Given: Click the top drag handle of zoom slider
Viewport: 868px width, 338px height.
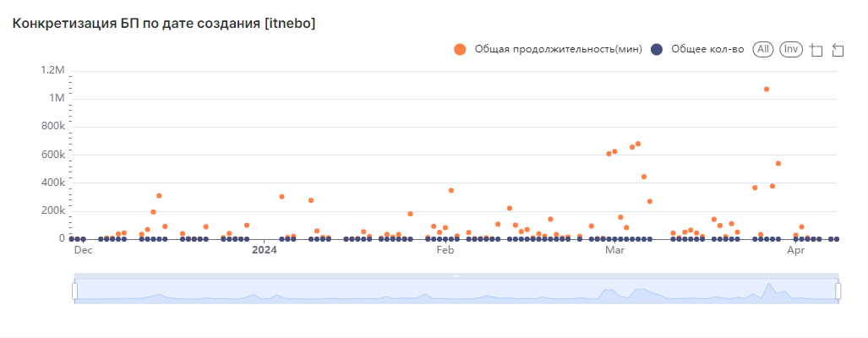Looking at the screenshot, I should [456, 276].
